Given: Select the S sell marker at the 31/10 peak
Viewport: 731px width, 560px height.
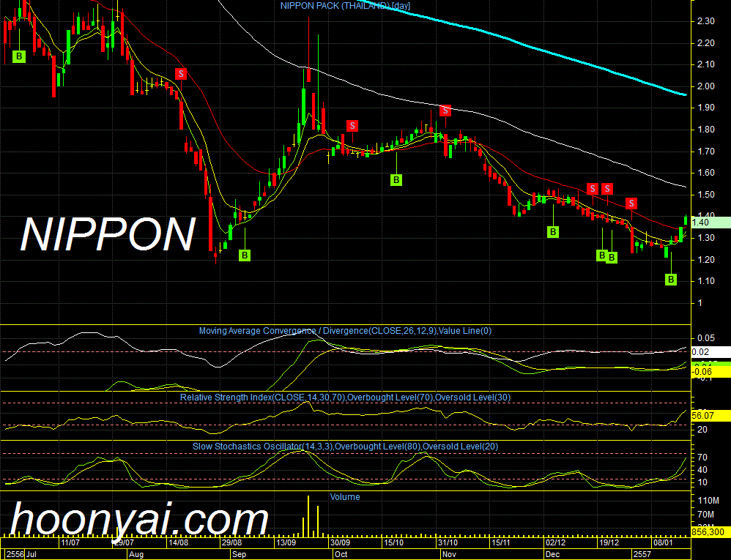Looking at the screenshot, I should [x=445, y=111].
